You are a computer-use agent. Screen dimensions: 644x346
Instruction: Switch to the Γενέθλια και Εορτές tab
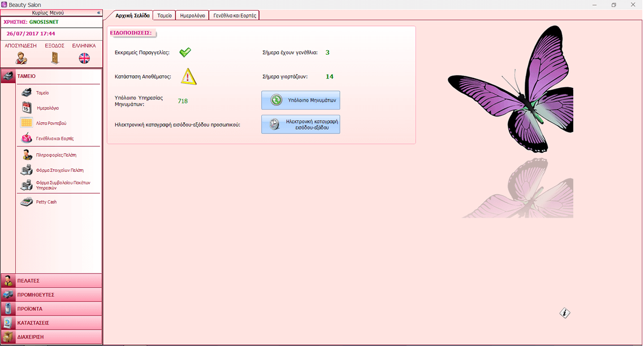[234, 16]
